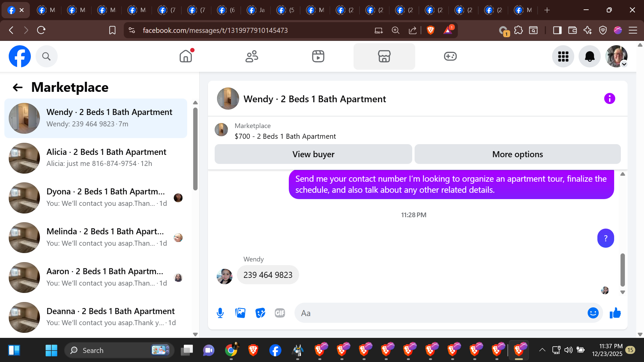
Task: Open the Facebook notifications bell
Action: pos(589,56)
